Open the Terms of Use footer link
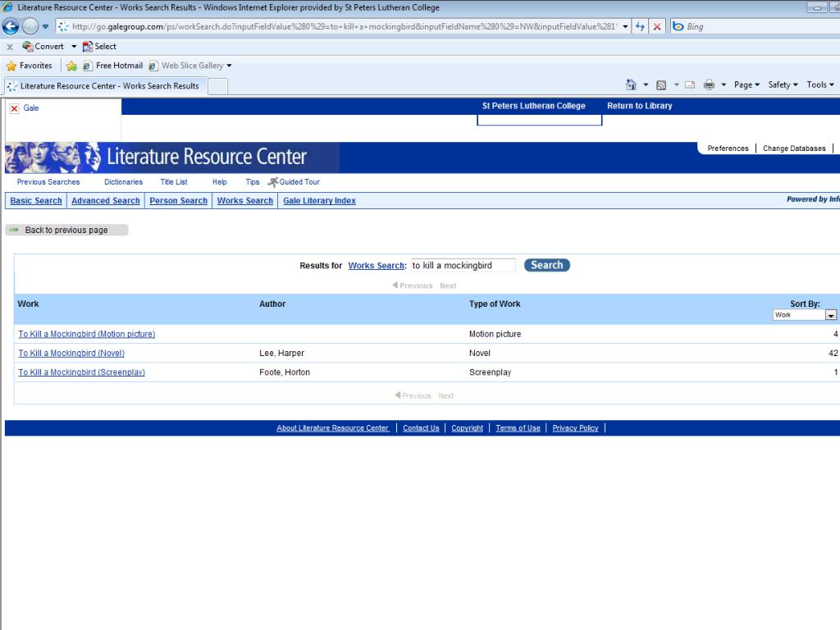Screen dimensions: 840x630 [x=518, y=428]
